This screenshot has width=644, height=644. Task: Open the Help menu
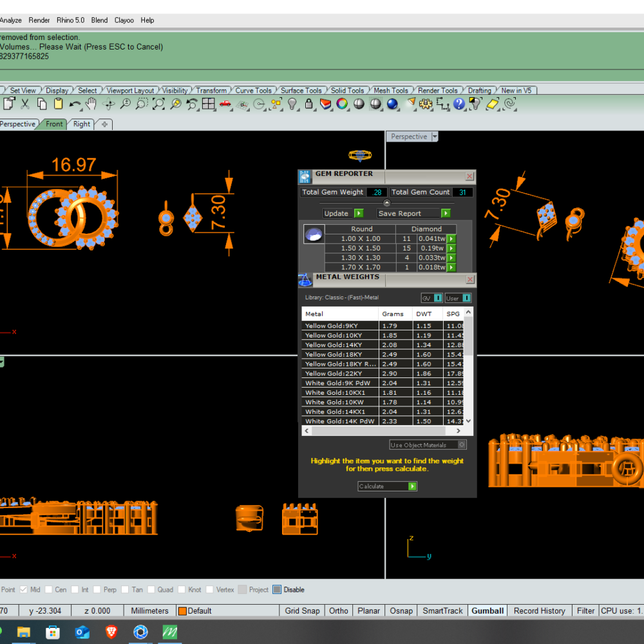pos(147,20)
